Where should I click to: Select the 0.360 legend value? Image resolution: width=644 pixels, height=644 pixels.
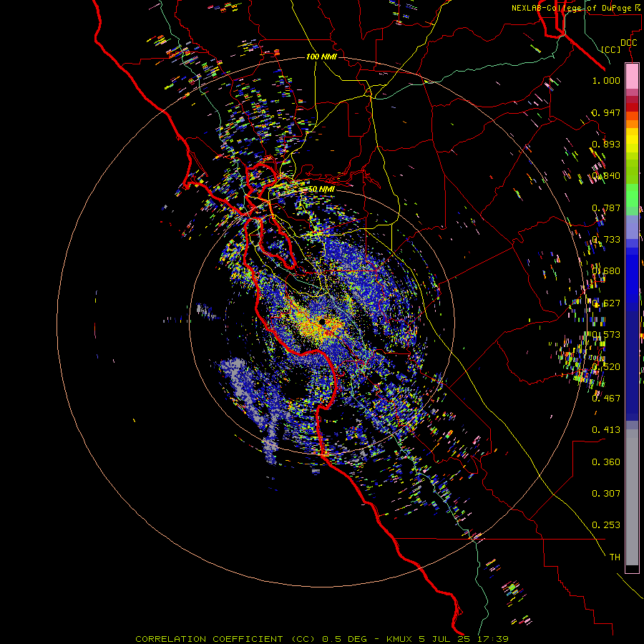[x=606, y=462]
